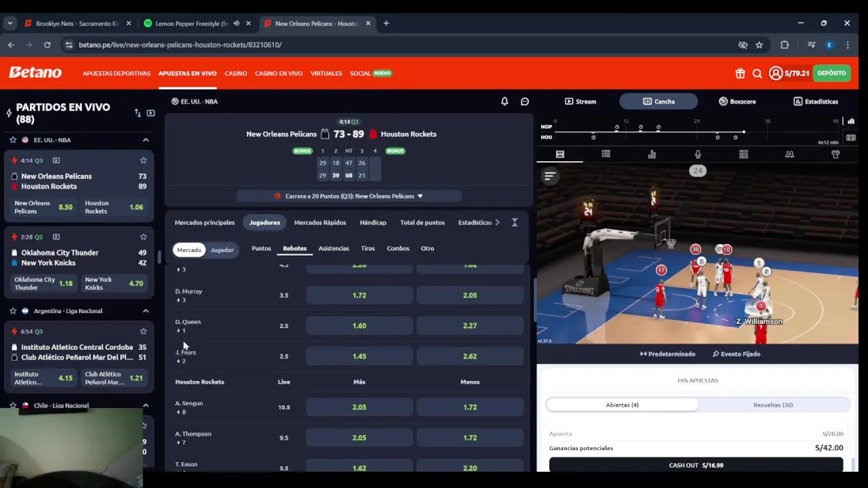Click the sort live matches icon
Screen dimensions: 868x488
(x=138, y=113)
